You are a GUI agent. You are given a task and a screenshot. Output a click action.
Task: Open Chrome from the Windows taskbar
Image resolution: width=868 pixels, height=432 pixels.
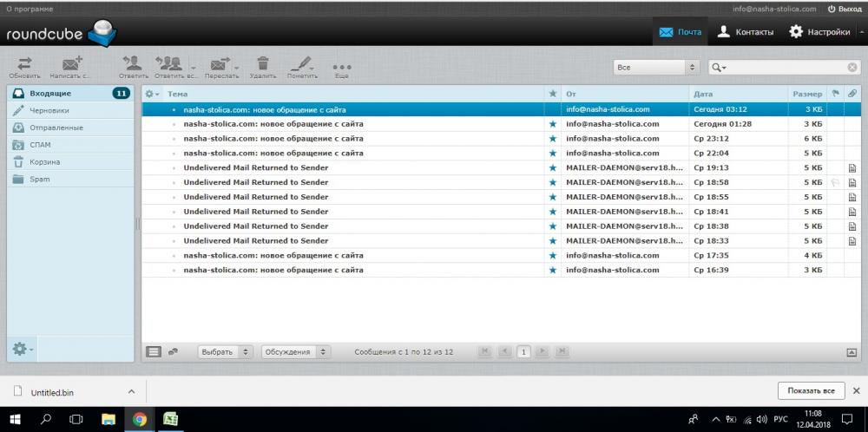140,419
